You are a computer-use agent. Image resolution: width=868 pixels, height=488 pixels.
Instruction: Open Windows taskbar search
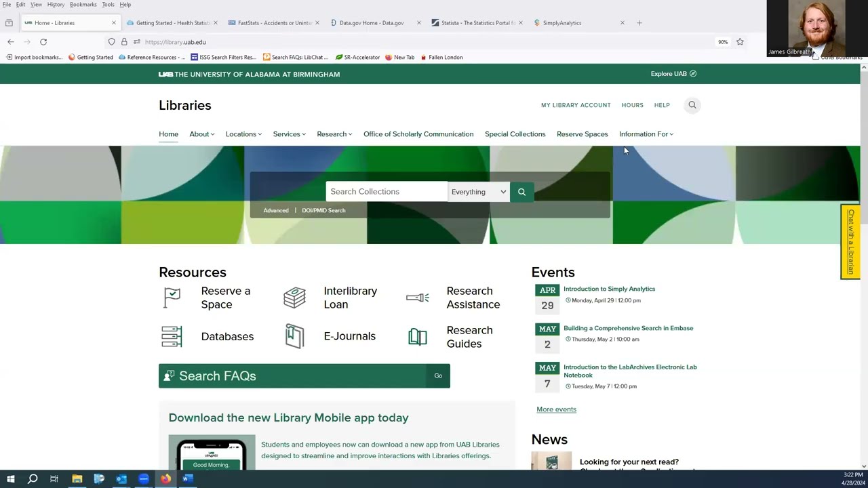[x=33, y=479]
